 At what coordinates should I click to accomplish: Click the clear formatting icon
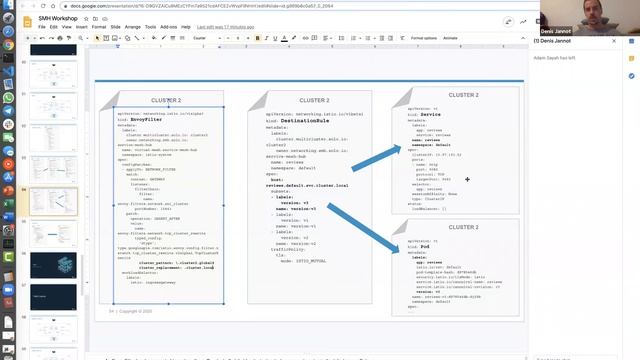coord(402,38)
